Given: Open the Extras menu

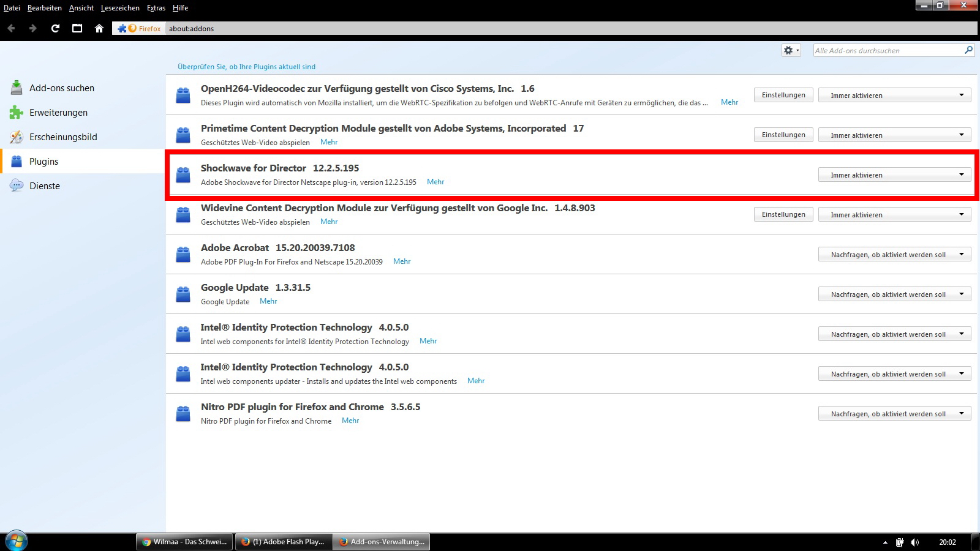Looking at the screenshot, I should pos(156,8).
